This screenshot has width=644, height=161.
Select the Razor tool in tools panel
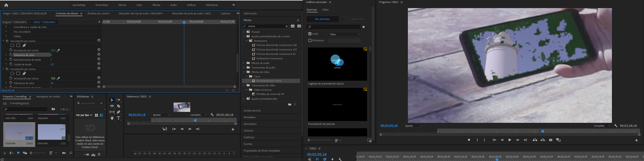point(118,106)
